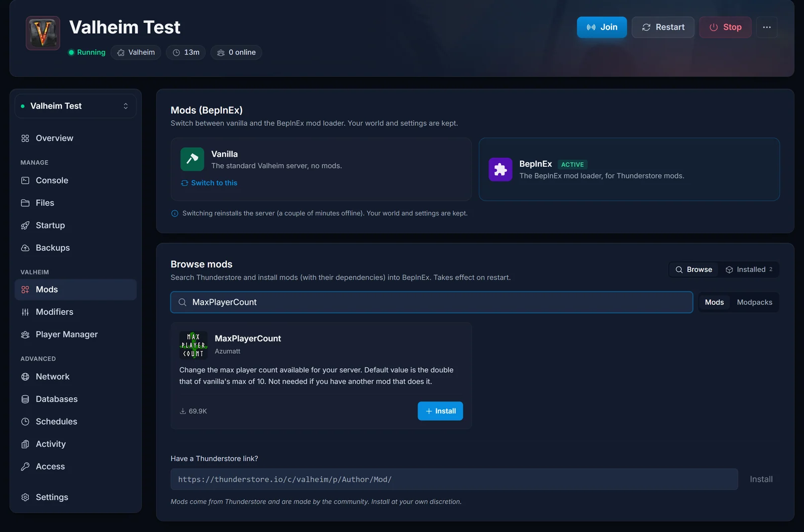Select the active BepInEx loader card
This screenshot has height=532, width=804.
pos(629,169)
